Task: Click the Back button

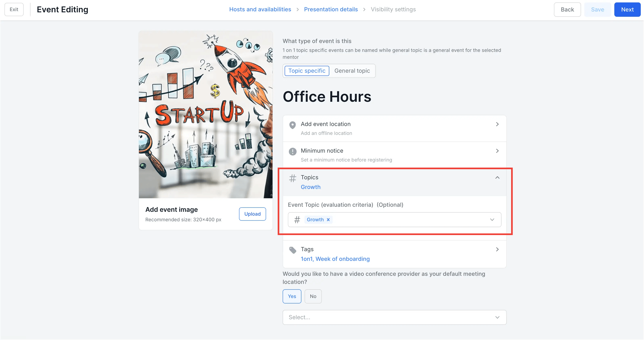Action: (567, 9)
